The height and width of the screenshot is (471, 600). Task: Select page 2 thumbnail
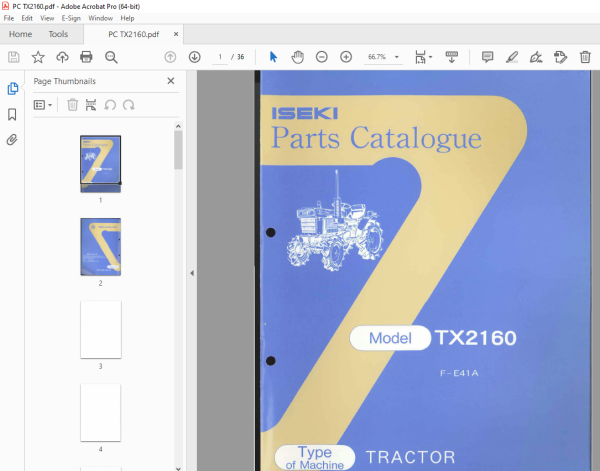click(x=101, y=247)
